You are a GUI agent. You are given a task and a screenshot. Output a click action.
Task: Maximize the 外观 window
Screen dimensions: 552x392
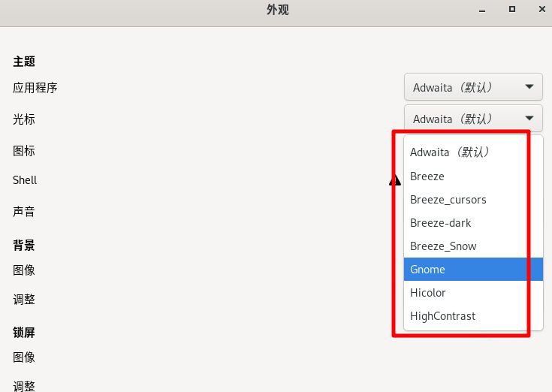pos(512,10)
